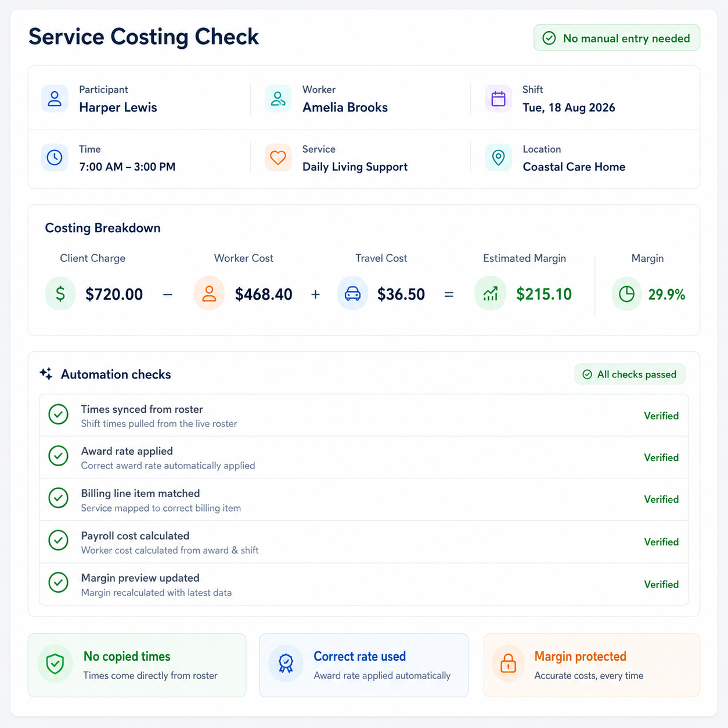The height and width of the screenshot is (728, 728).
Task: Click the Margin pie chart icon
Action: 627,294
